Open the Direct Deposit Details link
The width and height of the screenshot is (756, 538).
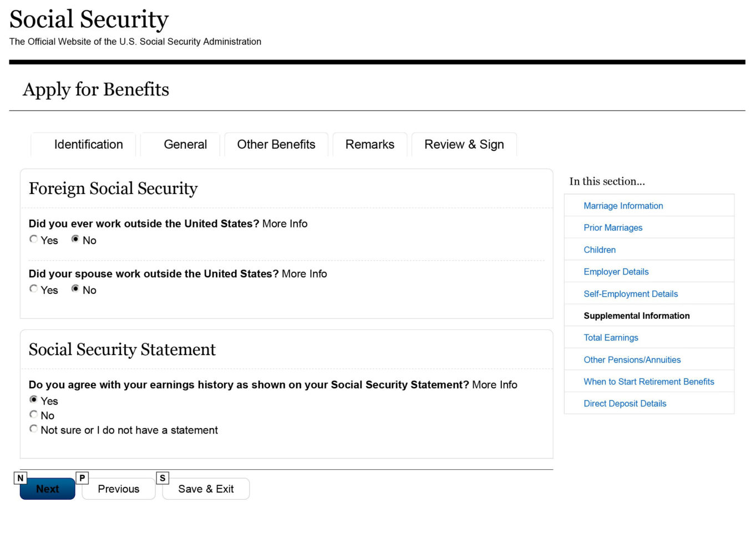(625, 404)
